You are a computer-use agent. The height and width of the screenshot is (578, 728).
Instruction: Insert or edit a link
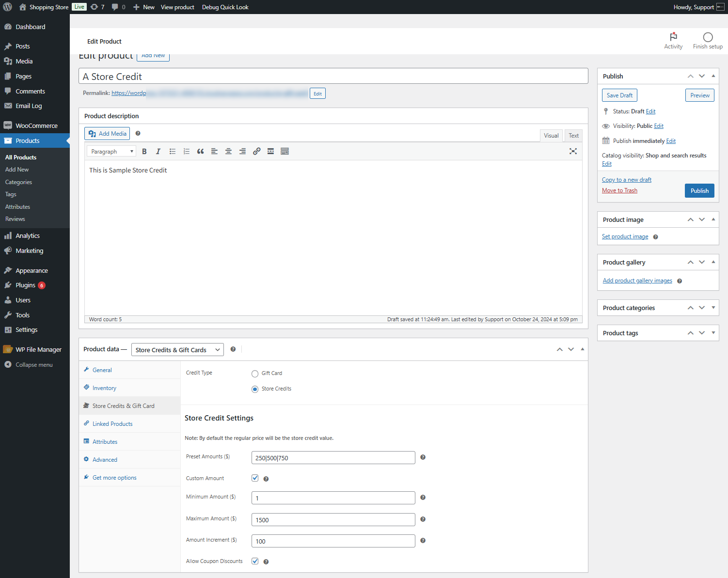[257, 151]
